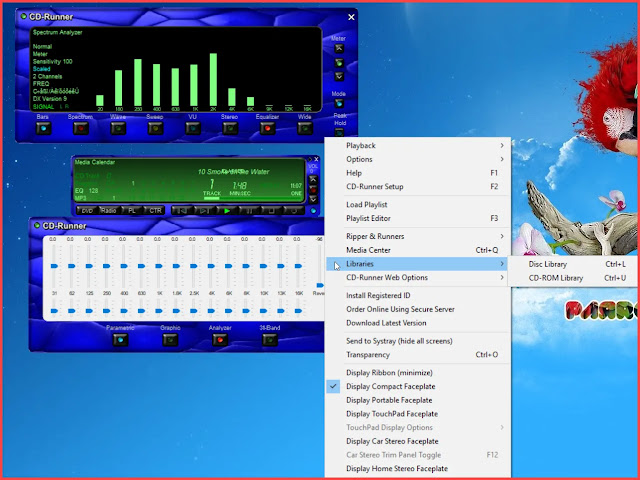Viewport: 640px width, 480px height.
Task: Click Order Online Using Secure Server
Action: coord(418,309)
